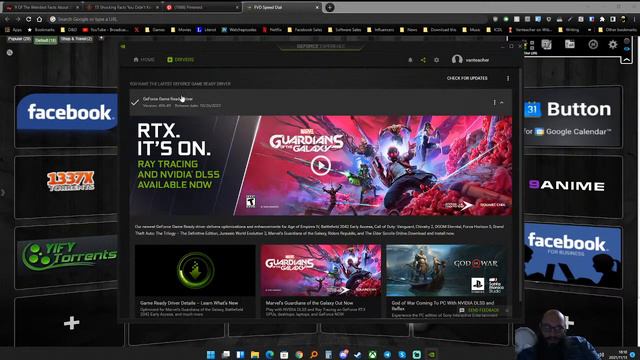The width and height of the screenshot is (640, 360).
Task: Open the Music bookmarks folder
Action: (472, 30)
